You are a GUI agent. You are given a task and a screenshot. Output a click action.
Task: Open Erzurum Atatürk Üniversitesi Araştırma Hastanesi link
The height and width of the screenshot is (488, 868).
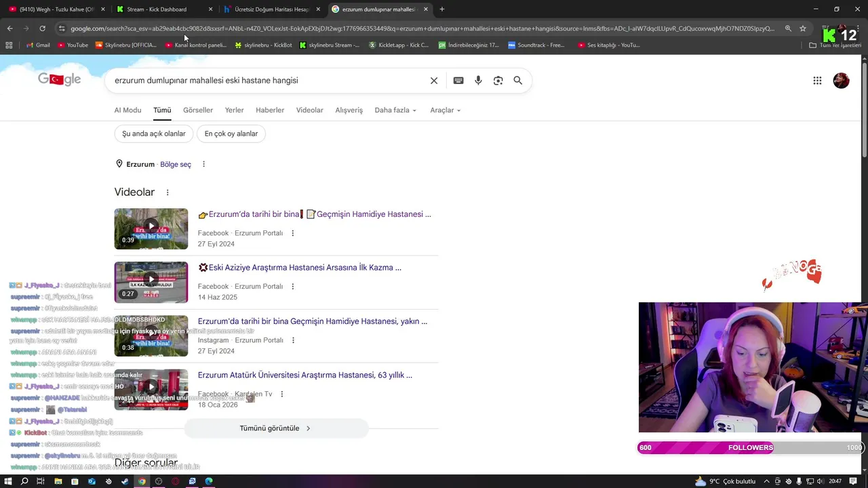pos(305,375)
